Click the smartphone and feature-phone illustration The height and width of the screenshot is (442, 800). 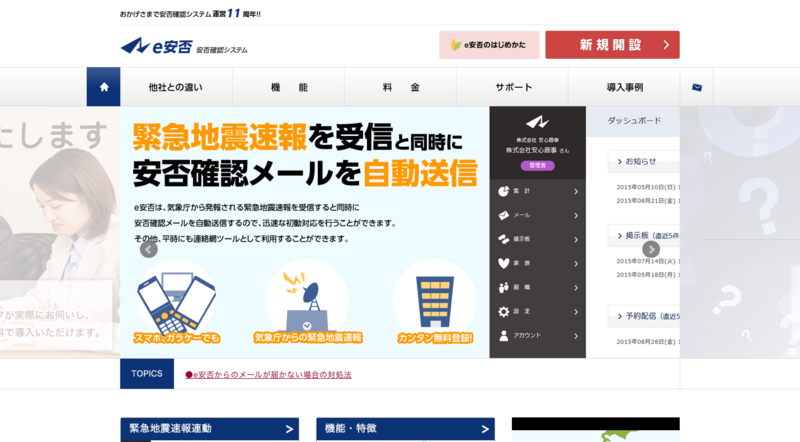tap(177, 302)
